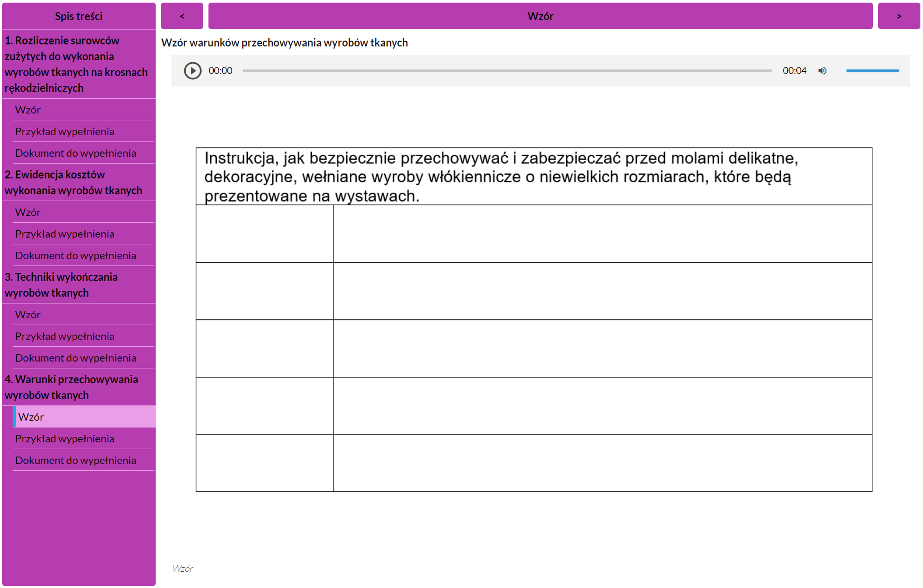
Task: Open Dokument do wypełnienia under Warunki przechowywania
Action: click(x=75, y=460)
